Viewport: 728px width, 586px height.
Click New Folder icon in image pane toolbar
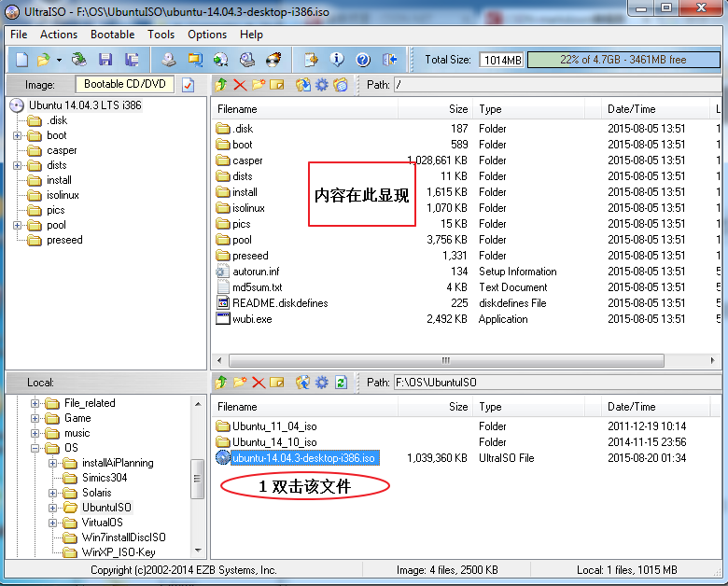259,85
